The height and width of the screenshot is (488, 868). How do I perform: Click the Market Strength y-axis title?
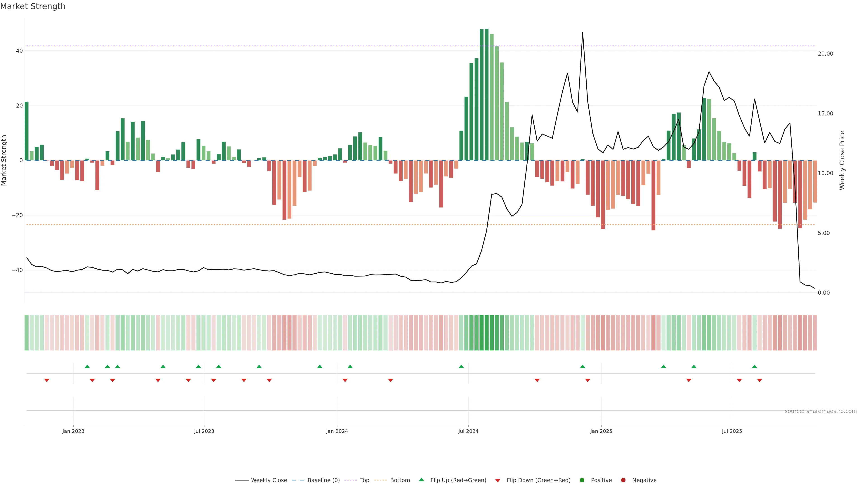(x=4, y=160)
